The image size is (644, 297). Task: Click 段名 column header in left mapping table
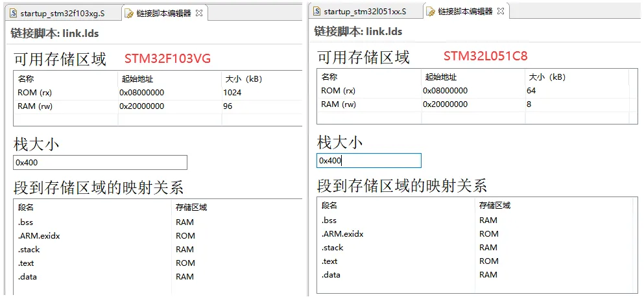click(x=25, y=208)
